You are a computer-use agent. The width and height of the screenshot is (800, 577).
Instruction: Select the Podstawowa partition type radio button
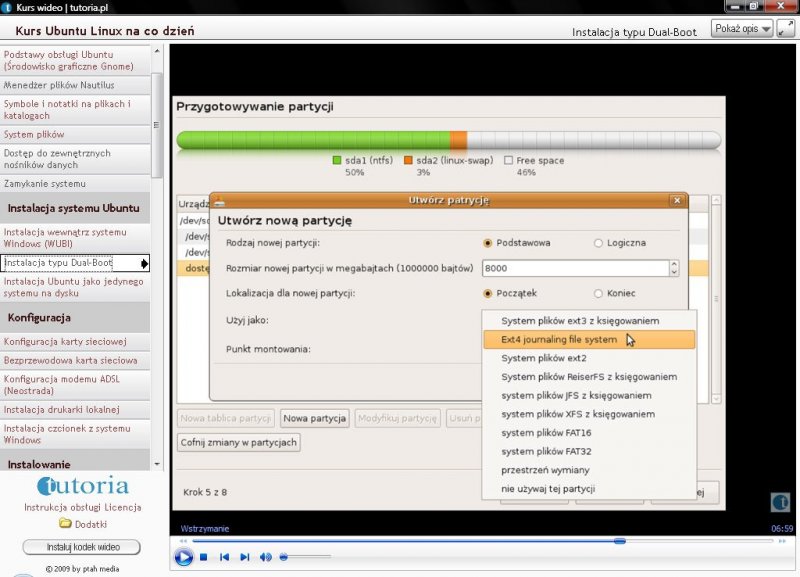(488, 243)
